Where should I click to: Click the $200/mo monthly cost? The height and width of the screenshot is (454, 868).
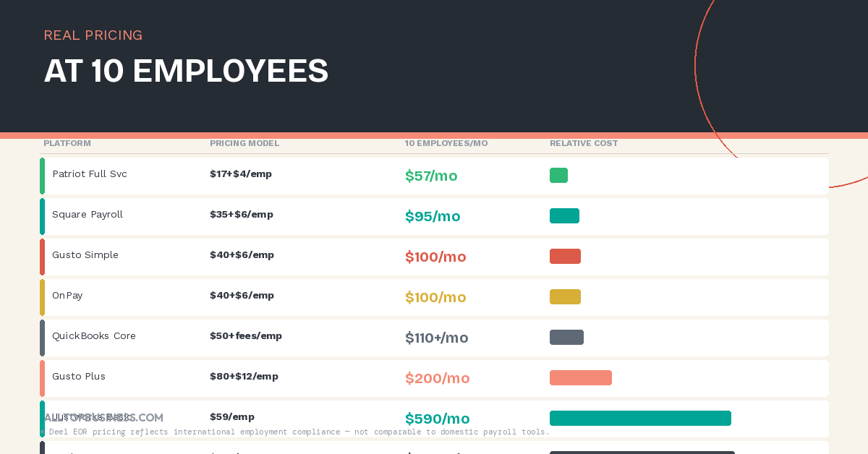tap(438, 378)
